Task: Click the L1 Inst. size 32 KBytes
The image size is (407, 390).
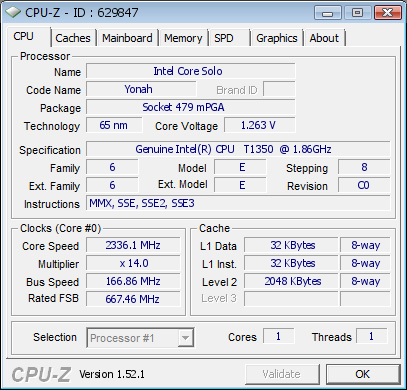Action: (x=291, y=263)
